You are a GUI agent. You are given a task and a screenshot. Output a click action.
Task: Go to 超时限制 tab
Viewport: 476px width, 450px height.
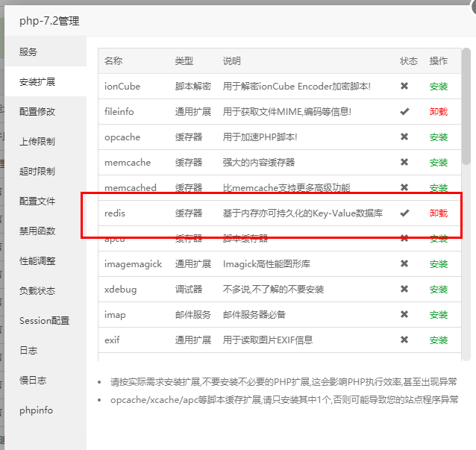pyautogui.click(x=37, y=172)
